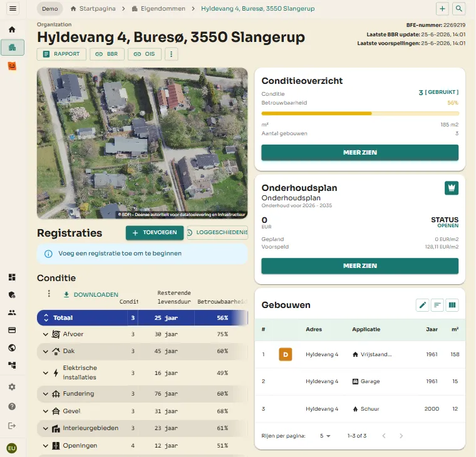Viewport: 476px width, 457px height.
Task: Click 'Voeg een registratie toe om te beginnen'
Action: click(120, 254)
